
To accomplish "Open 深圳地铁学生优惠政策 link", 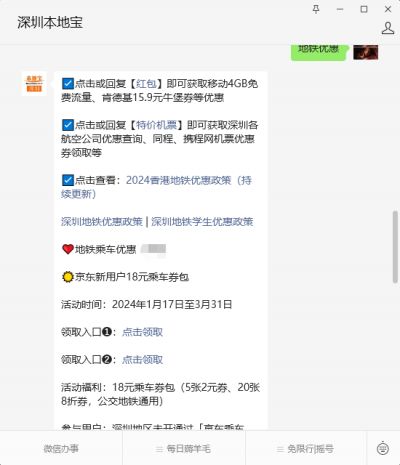I will 202,222.
